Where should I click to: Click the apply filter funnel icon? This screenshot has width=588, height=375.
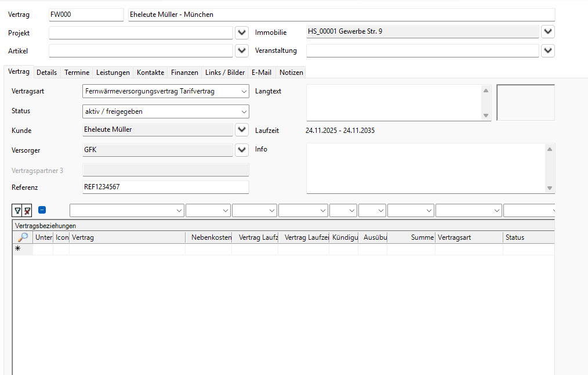pos(17,211)
